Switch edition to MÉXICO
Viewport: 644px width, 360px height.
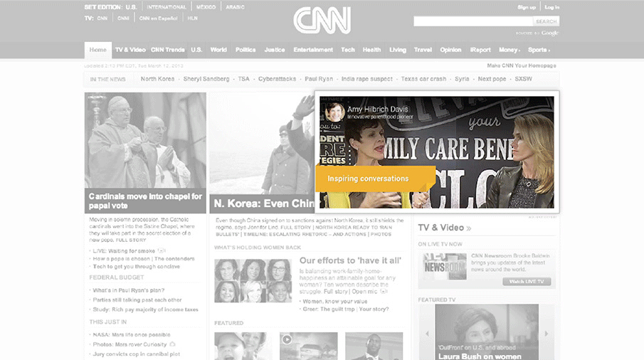[x=206, y=7]
